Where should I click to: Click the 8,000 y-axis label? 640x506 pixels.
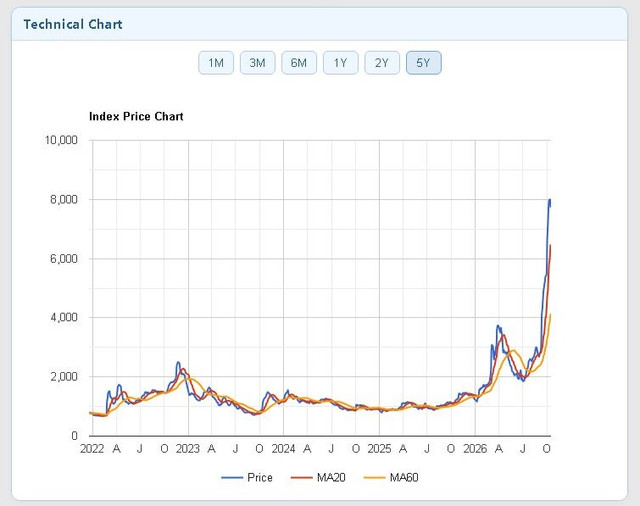tap(64, 200)
